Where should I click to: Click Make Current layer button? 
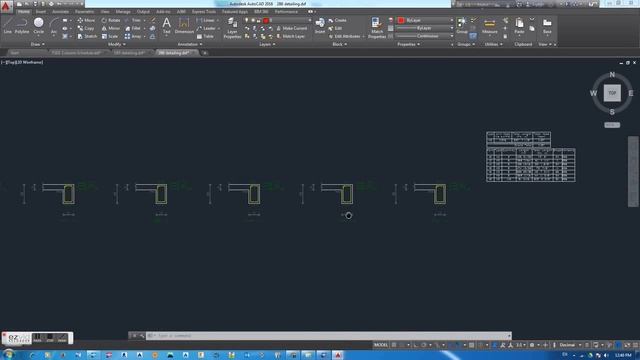pyautogui.click(x=291, y=28)
